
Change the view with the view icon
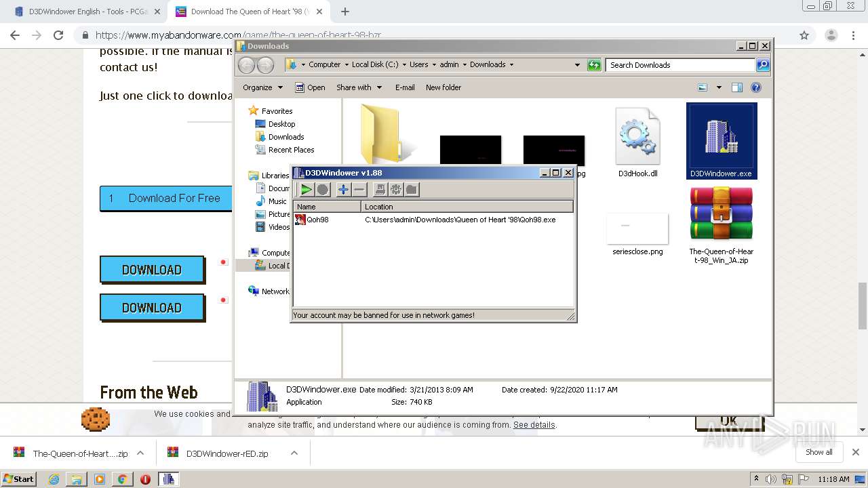point(703,87)
